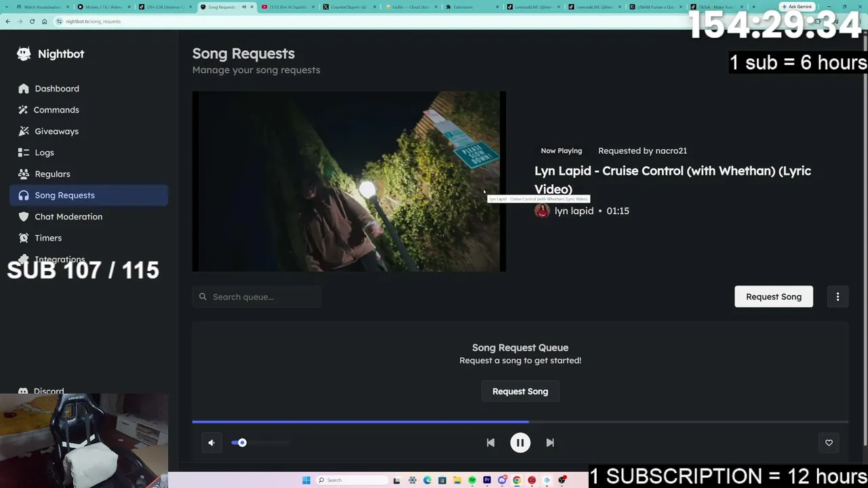Click the Dashboard home icon
Image resolution: width=868 pixels, height=488 pixels.
[24, 89]
